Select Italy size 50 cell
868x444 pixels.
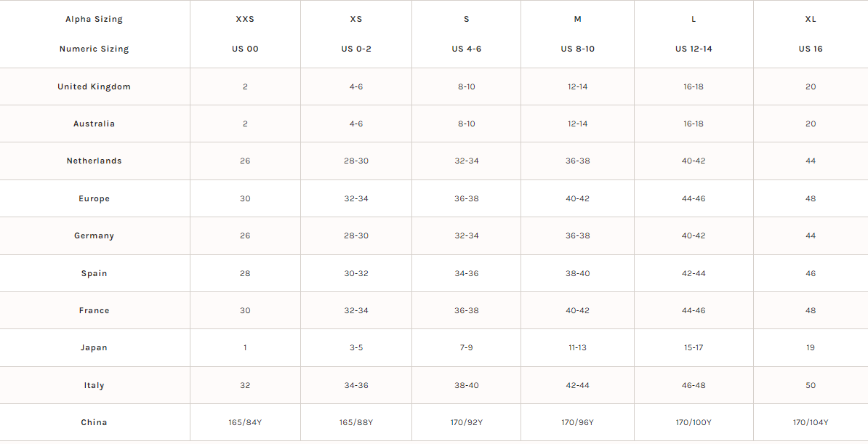[x=811, y=385]
